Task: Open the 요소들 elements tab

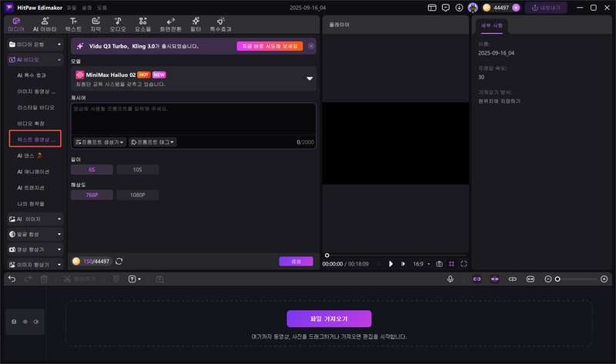Action: pos(142,25)
